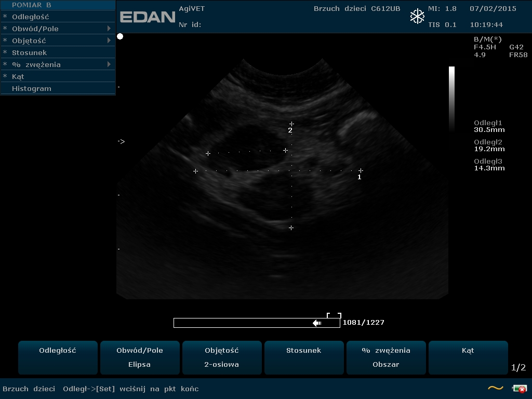Click the F4.5H frequency value
This screenshot has width=532, height=399.
pyautogui.click(x=485, y=47)
